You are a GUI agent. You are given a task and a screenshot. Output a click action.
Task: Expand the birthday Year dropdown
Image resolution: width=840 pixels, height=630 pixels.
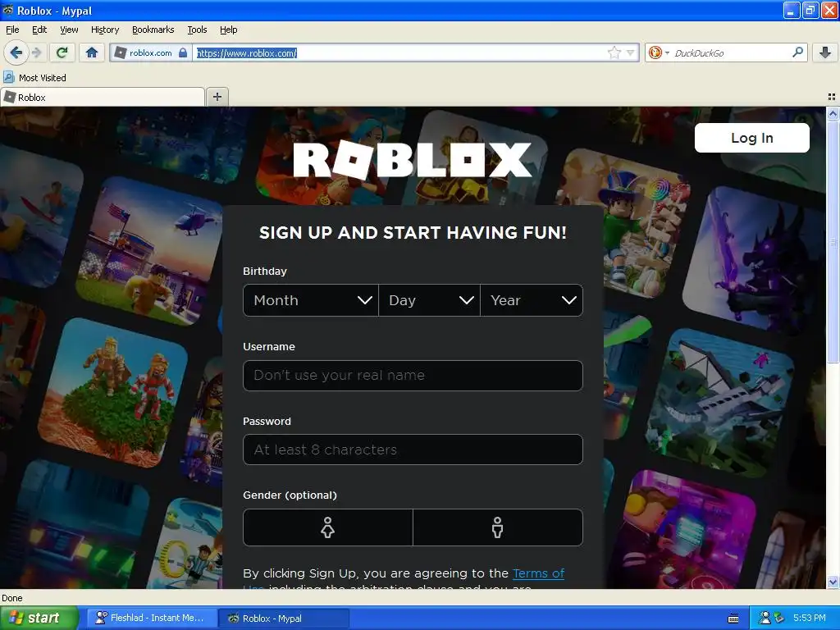(532, 300)
